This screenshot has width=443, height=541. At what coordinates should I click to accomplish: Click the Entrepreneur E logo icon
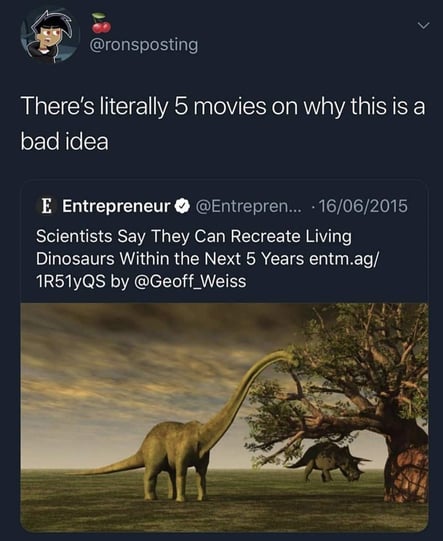(46, 206)
